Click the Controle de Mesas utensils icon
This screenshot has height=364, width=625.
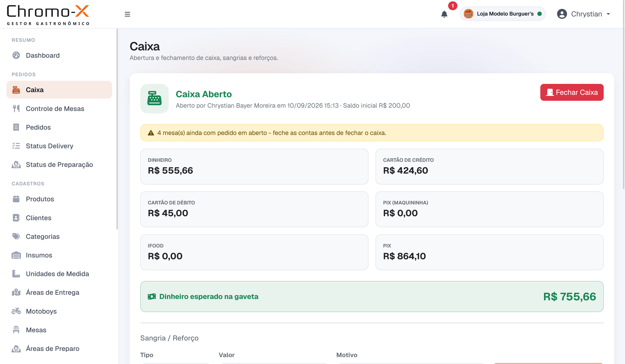16,109
